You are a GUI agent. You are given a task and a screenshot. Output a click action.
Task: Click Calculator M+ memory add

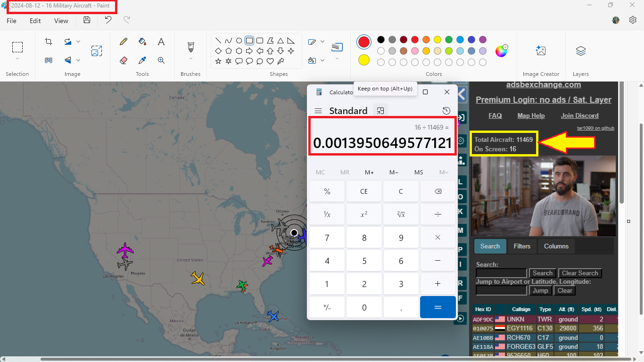point(370,173)
